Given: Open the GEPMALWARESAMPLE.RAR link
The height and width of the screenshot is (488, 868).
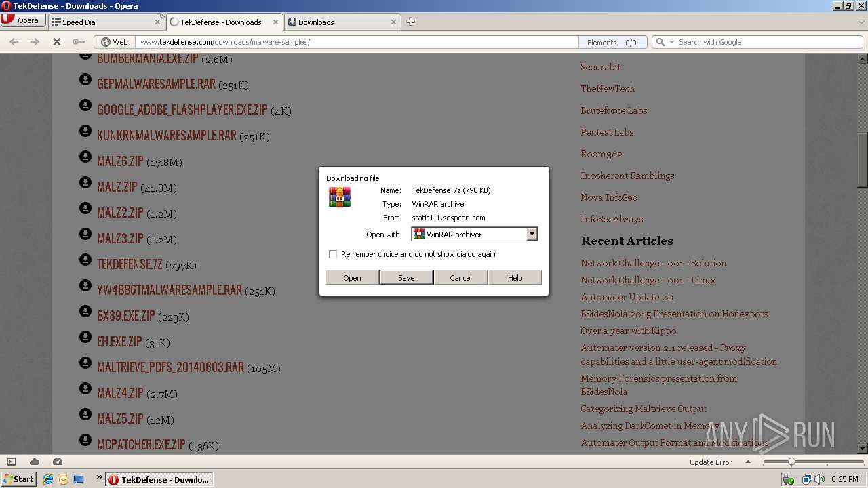Looking at the screenshot, I should click(x=156, y=85).
